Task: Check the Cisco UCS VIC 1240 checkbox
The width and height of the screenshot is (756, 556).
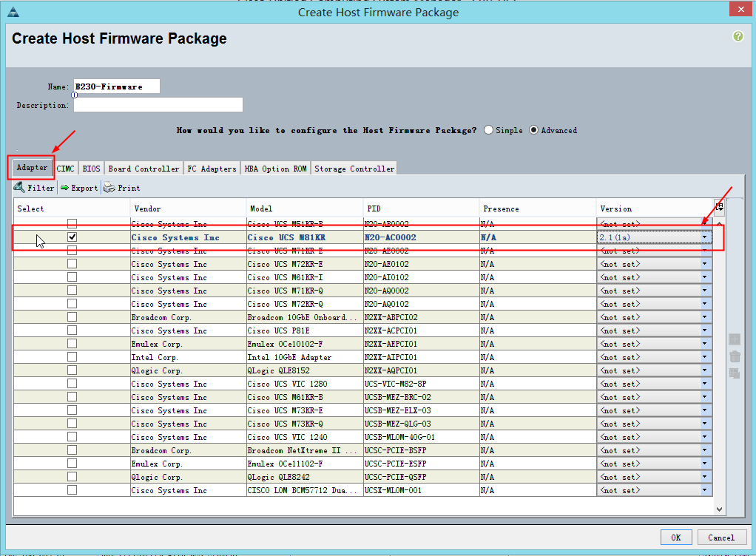Action: coord(72,436)
